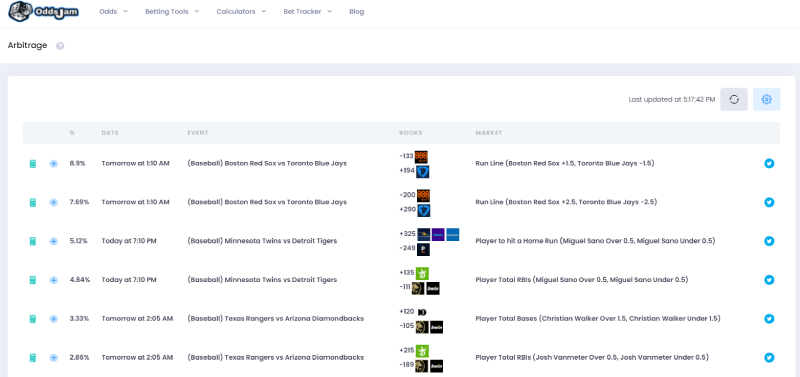Click Today at 7:10 PM in 4.84% row
800x377 pixels.
point(129,280)
